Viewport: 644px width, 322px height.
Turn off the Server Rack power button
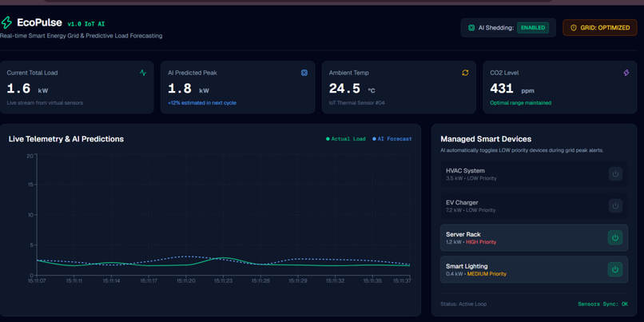615,238
